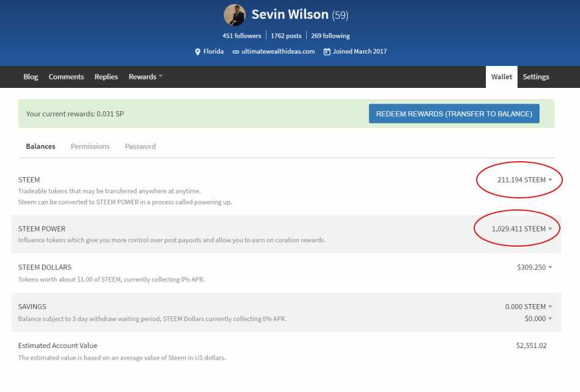Open the Settings tab
This screenshot has height=392, width=580.
(535, 77)
